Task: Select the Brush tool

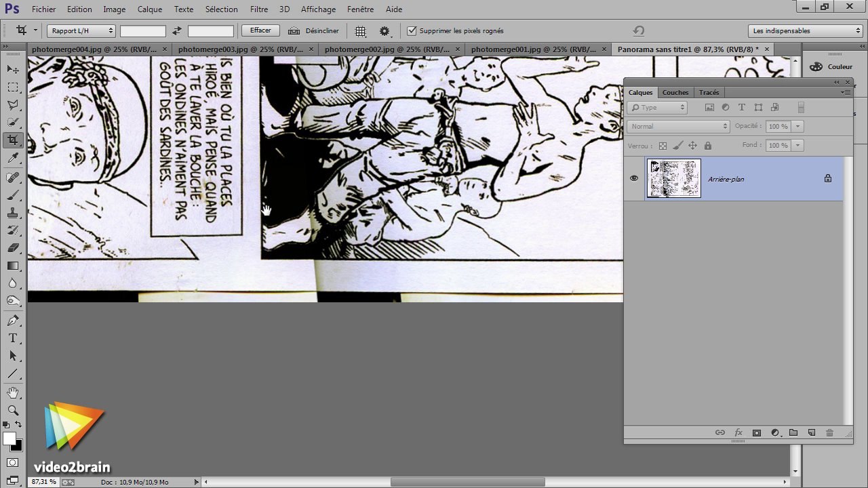Action: pos(13,195)
